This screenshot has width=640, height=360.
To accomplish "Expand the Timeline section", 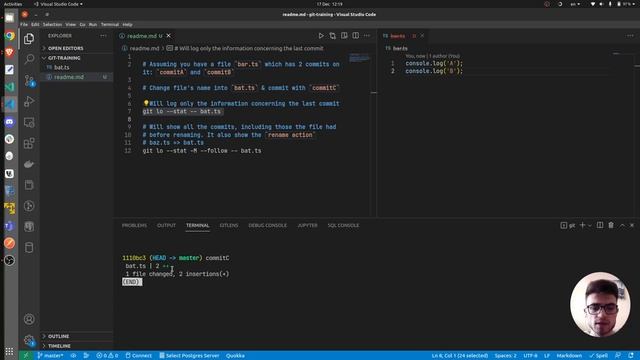I will coord(77,346).
